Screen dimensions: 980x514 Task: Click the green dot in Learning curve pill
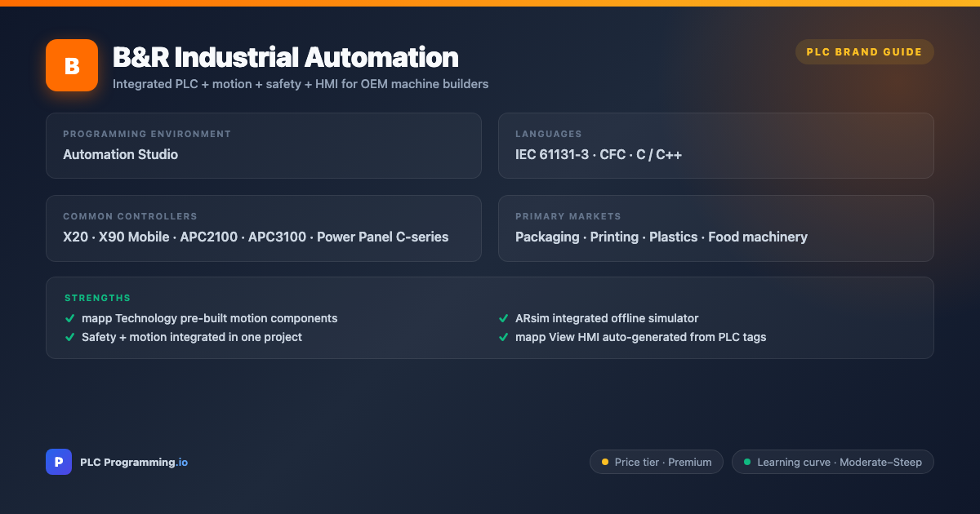click(x=747, y=462)
